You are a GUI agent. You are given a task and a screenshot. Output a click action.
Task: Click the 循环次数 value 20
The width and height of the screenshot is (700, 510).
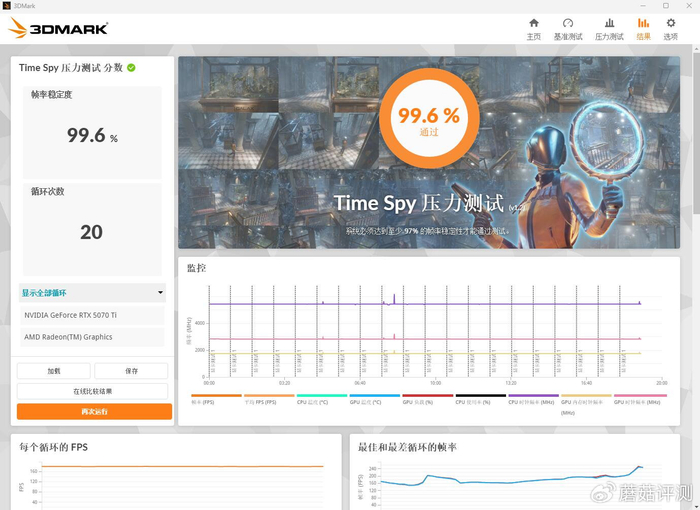tap(92, 232)
